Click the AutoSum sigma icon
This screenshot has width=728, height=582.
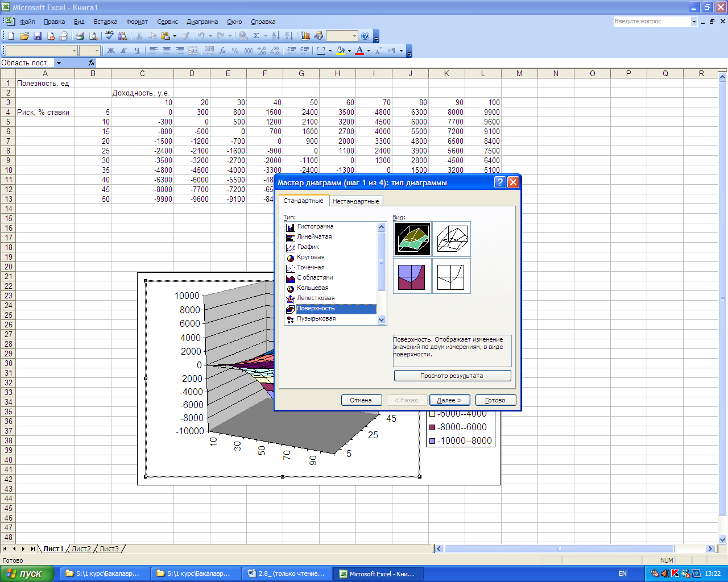[x=257, y=36]
